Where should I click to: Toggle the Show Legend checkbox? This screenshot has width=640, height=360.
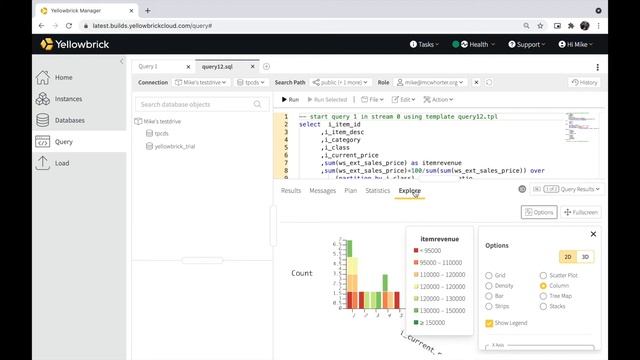point(489,323)
